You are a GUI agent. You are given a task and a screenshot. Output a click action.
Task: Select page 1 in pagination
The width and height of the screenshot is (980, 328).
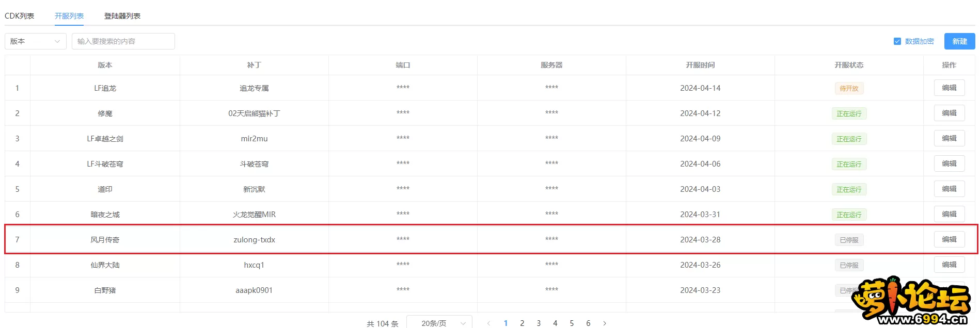click(505, 323)
